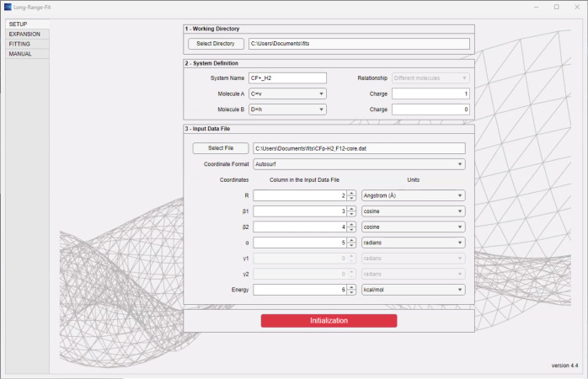Click the β1 column number field

point(300,211)
